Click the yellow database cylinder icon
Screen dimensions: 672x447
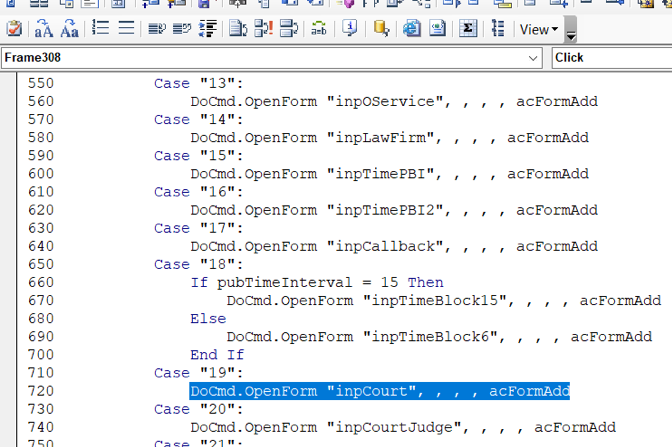(x=380, y=29)
